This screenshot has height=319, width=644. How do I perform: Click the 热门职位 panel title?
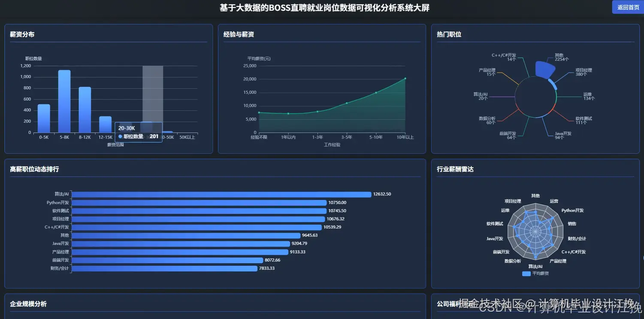[449, 34]
